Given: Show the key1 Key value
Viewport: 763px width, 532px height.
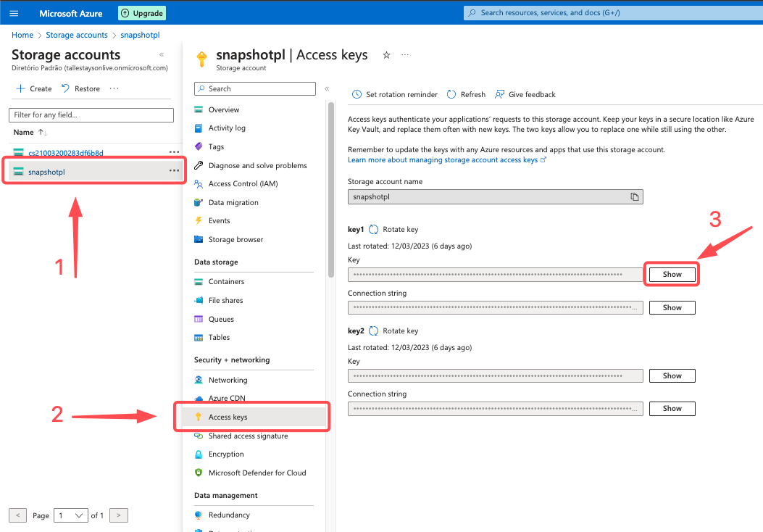Looking at the screenshot, I should (x=672, y=275).
